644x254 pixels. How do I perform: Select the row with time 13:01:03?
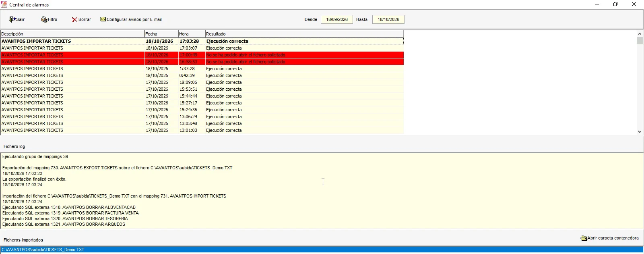point(202,130)
